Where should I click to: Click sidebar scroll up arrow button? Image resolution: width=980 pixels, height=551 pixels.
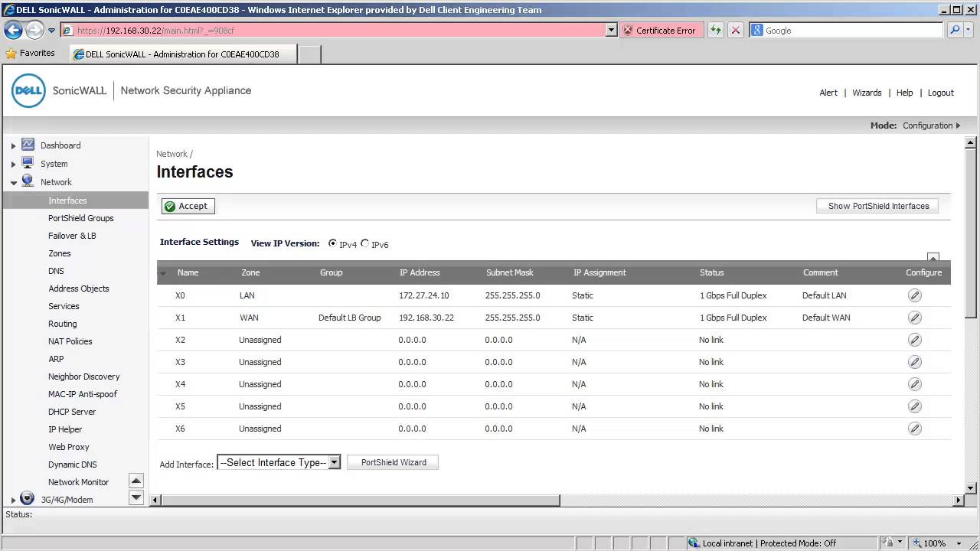pos(136,481)
